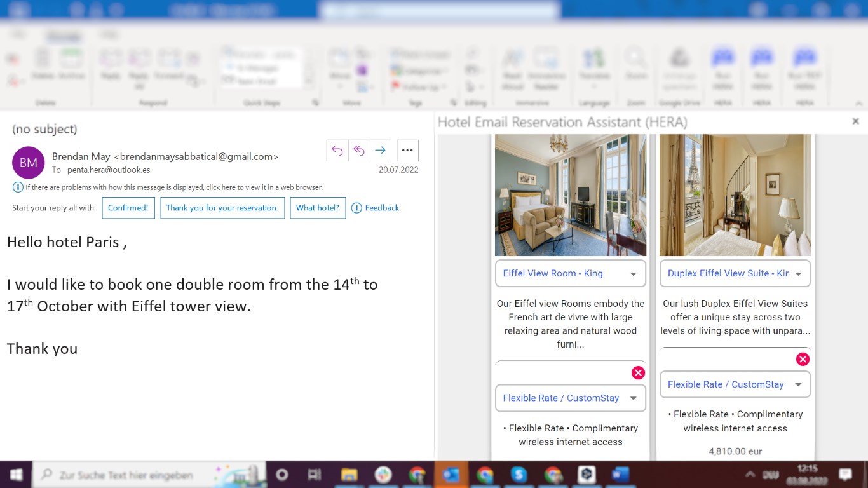Open the Eiffel View Room - King dropdown
This screenshot has height=488, width=868.
click(x=571, y=273)
